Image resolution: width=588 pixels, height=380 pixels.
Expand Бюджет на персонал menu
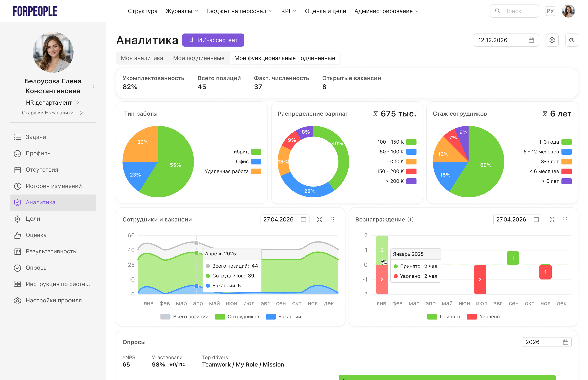coord(239,11)
